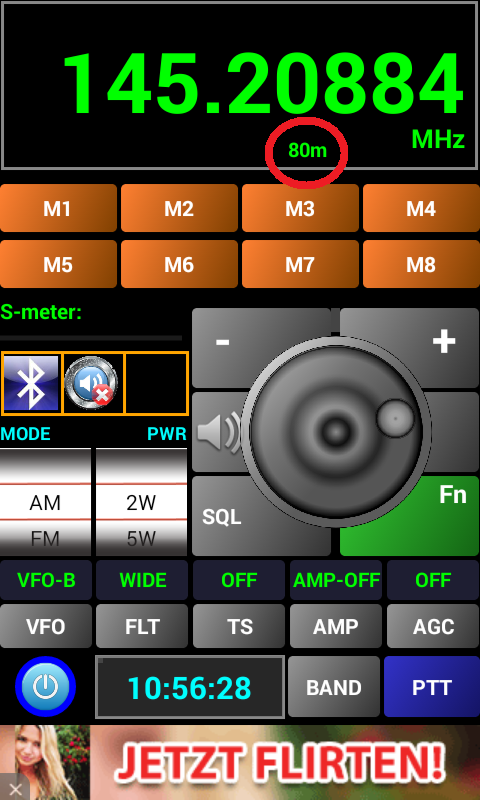Decrease frequency with the minus button
The height and width of the screenshot is (800, 480).
point(223,342)
